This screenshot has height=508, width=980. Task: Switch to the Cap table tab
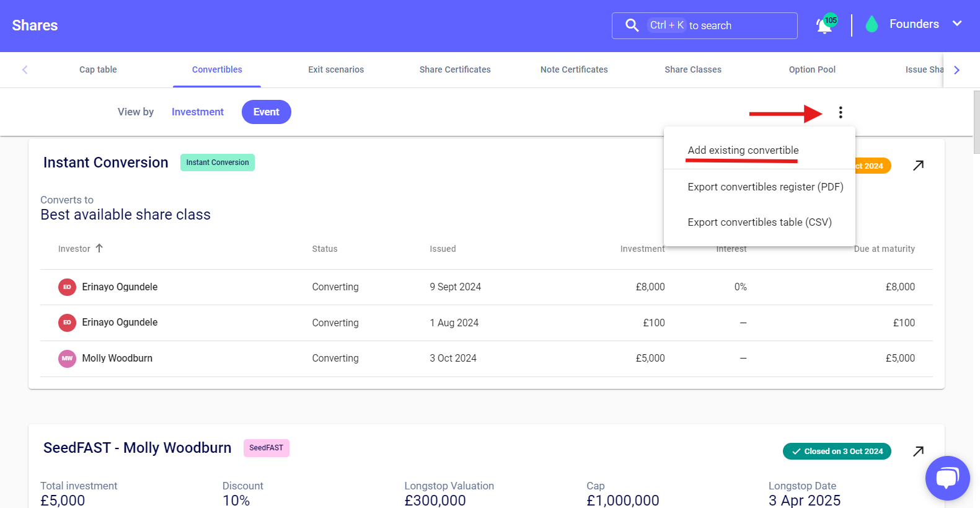98,69
